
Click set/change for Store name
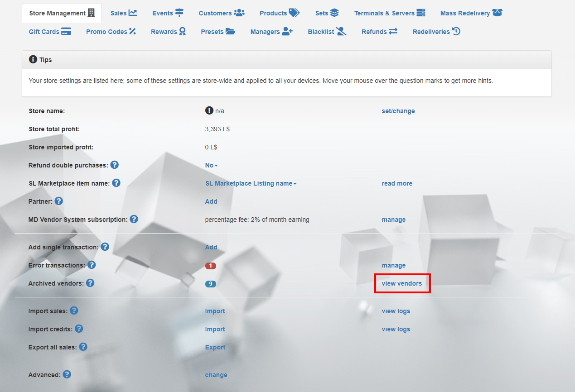pyautogui.click(x=398, y=111)
